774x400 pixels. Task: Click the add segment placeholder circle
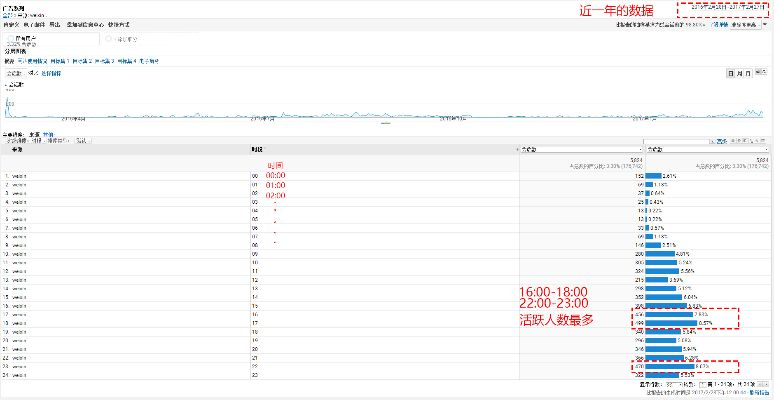click(108, 40)
